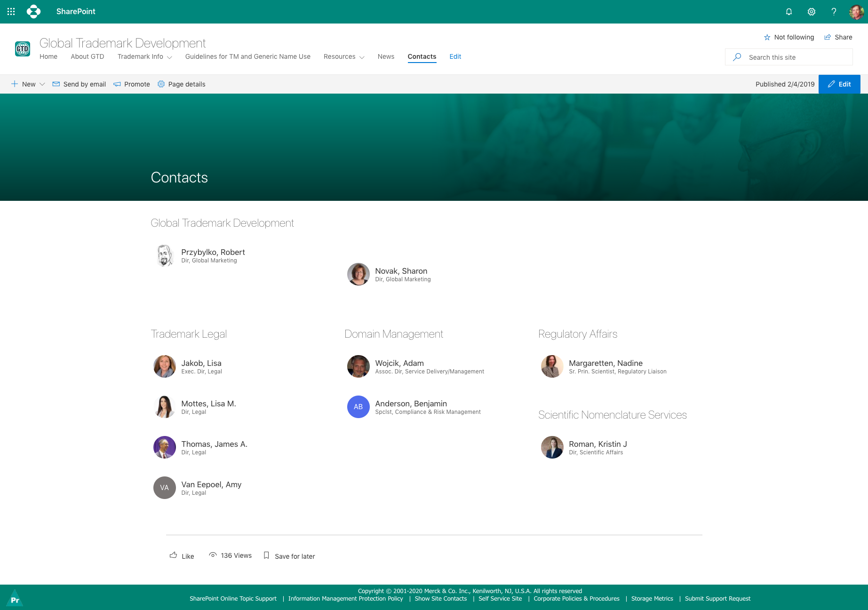
Task: Open the settings gear icon
Action: (812, 12)
